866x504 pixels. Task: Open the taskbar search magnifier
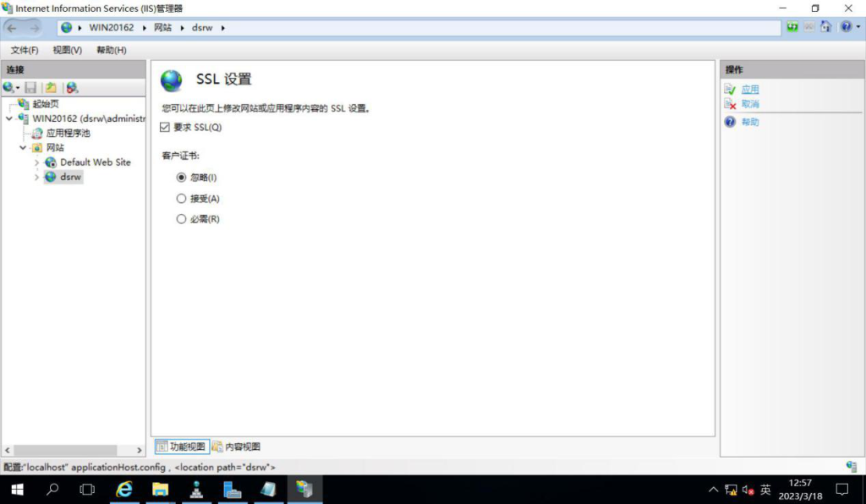pos(52,490)
